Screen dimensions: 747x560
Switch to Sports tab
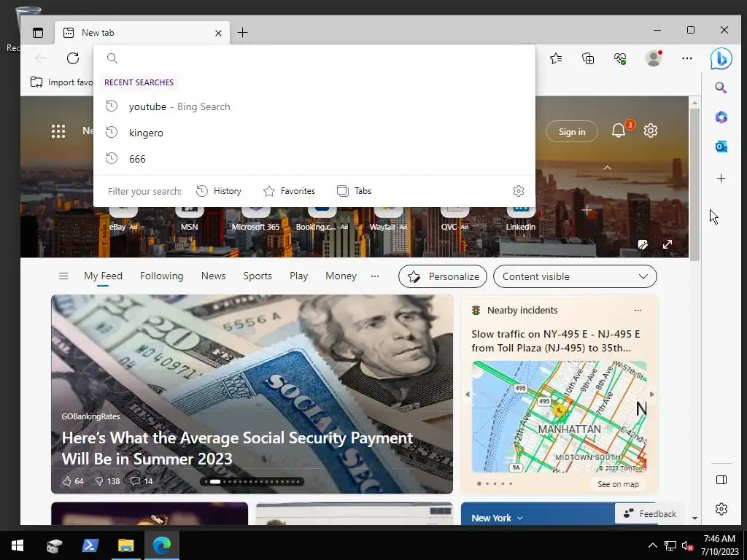click(258, 276)
